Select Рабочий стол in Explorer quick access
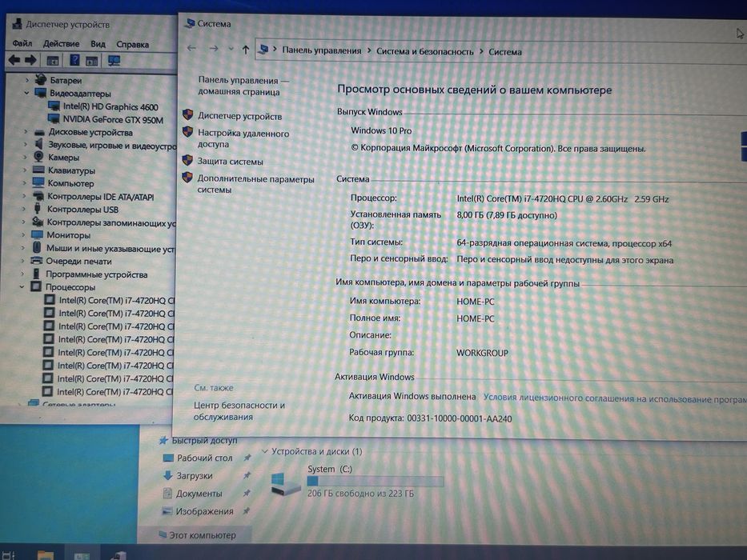Image resolution: width=747 pixels, height=560 pixels. pyautogui.click(x=204, y=458)
